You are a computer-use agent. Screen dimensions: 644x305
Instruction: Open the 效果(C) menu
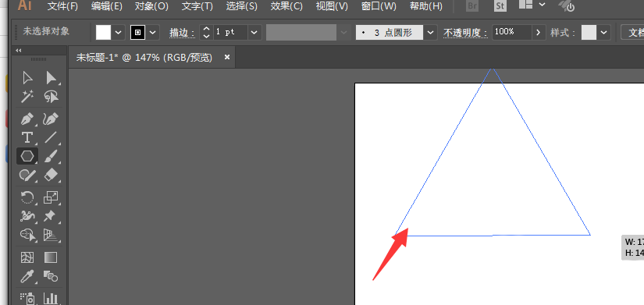click(x=286, y=6)
